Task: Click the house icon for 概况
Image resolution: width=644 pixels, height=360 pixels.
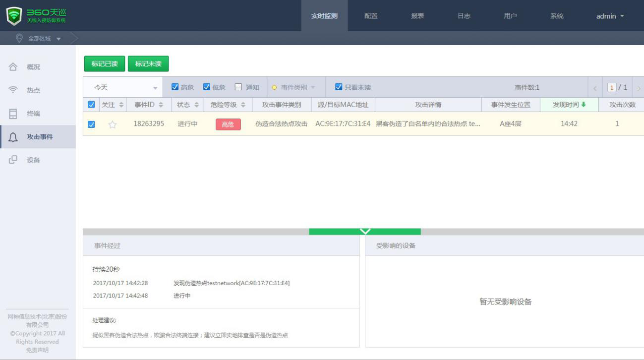Action: point(13,67)
